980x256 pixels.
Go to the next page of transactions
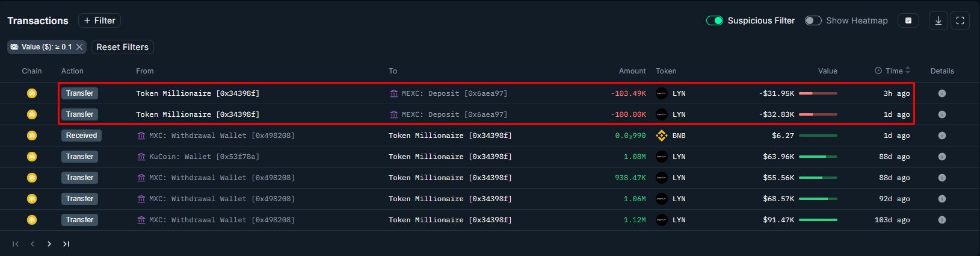tap(49, 244)
